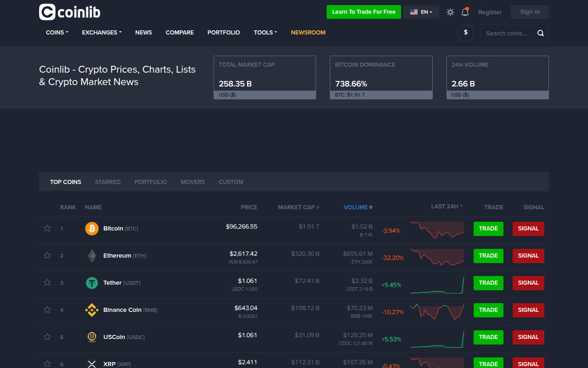This screenshot has height=368, width=588.
Task: Sort by MARKET CAP column
Action: 299,207
